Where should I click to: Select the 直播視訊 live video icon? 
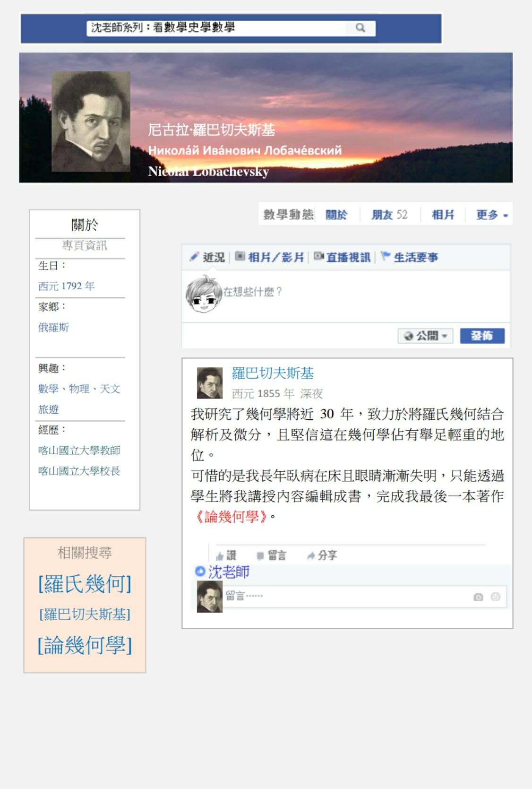click(x=319, y=256)
